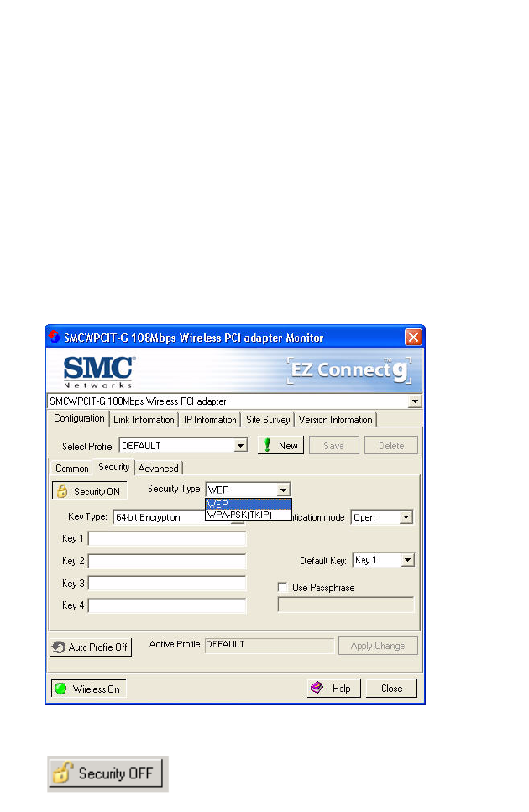Click the green exclamation icon on New
This screenshot has height=812, width=529.
(x=267, y=445)
